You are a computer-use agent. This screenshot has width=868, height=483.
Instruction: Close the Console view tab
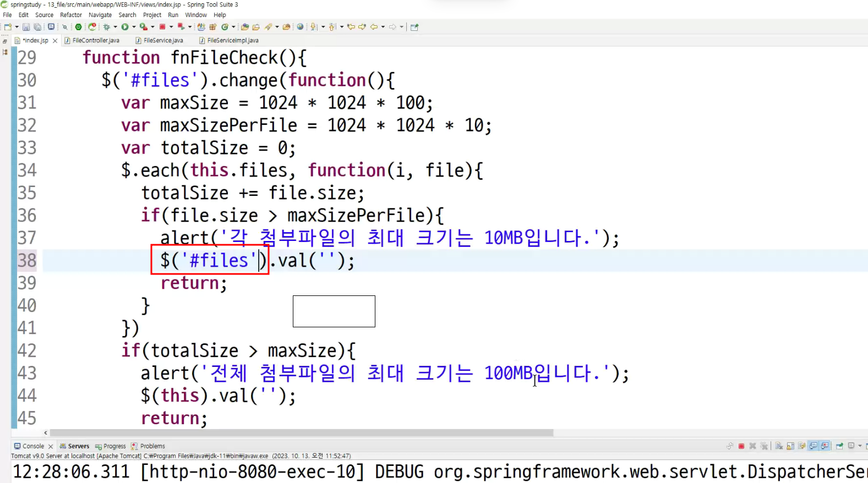[51, 447]
